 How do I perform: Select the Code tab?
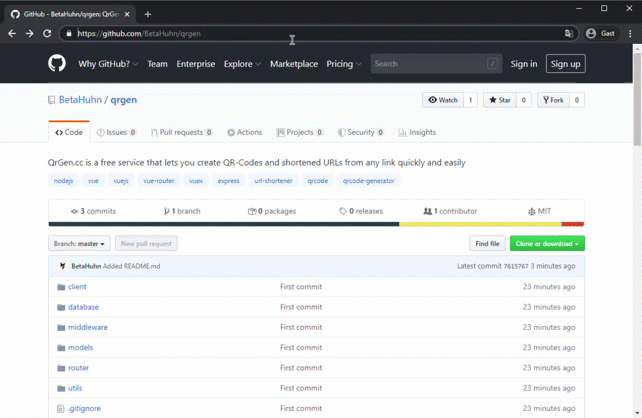(x=69, y=132)
